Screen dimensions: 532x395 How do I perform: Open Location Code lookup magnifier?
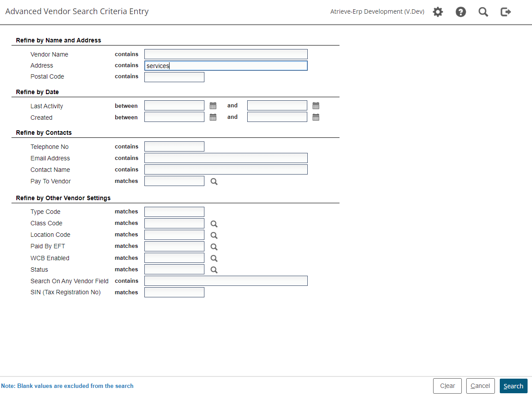point(214,235)
